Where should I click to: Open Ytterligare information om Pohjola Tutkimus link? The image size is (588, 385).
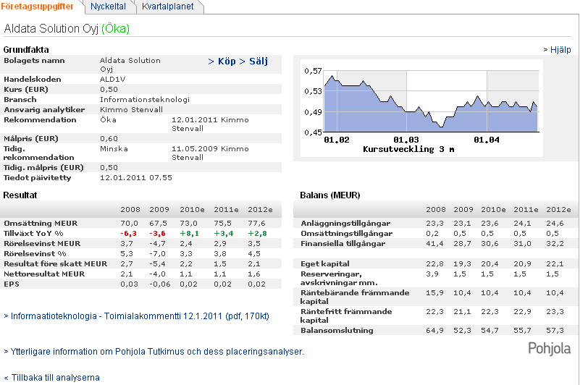(x=154, y=352)
